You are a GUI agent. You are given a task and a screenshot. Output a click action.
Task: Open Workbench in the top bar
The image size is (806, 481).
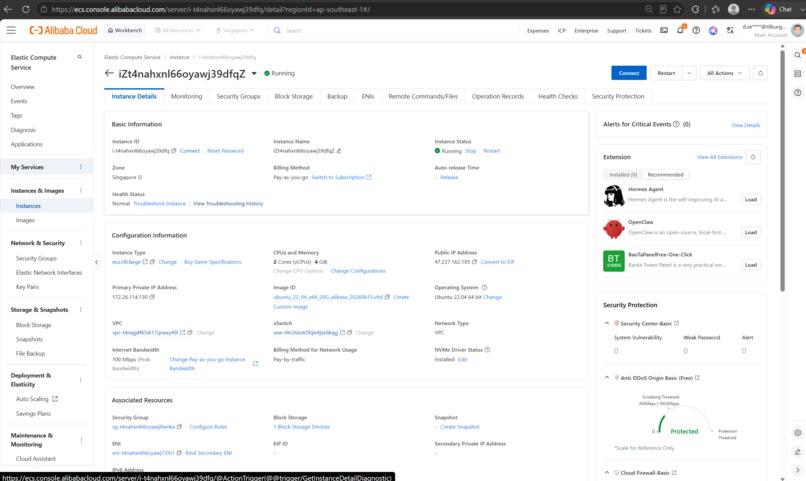point(125,30)
